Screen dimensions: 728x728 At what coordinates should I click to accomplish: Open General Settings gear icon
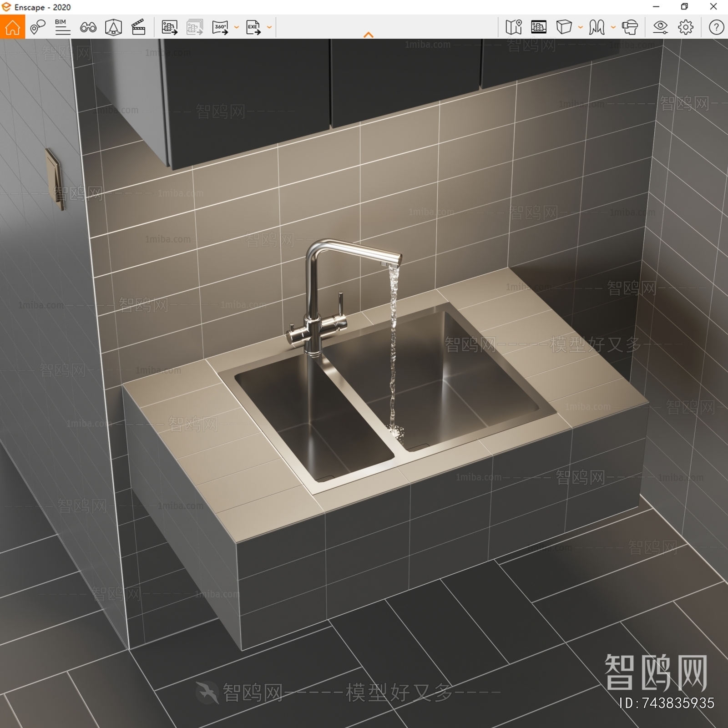(686, 27)
